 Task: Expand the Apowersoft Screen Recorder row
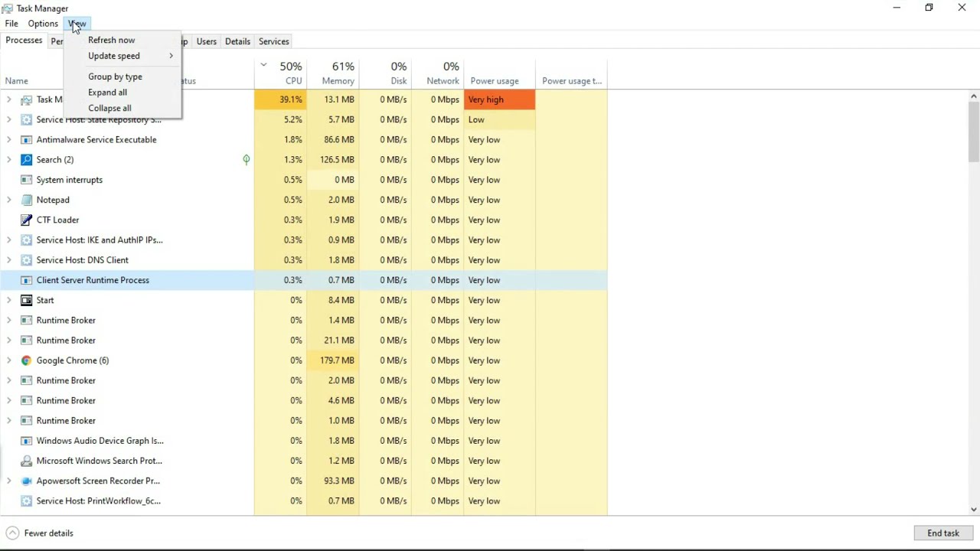point(9,481)
